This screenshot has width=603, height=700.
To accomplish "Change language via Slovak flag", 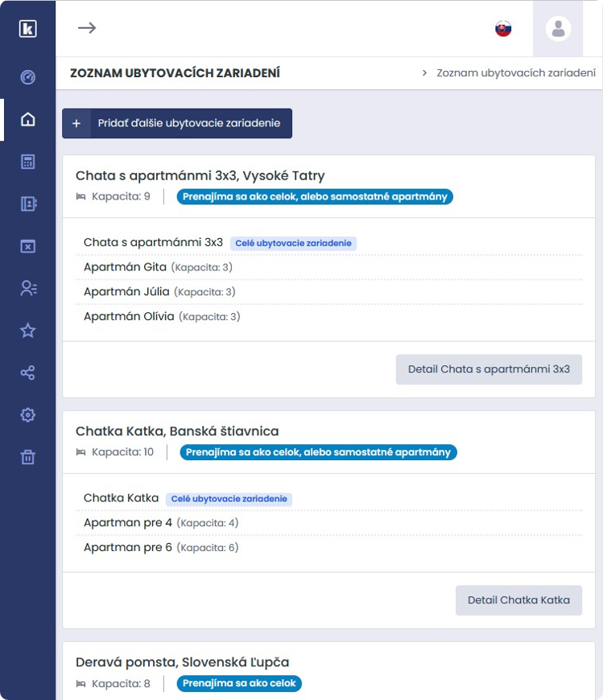I will [x=503, y=29].
